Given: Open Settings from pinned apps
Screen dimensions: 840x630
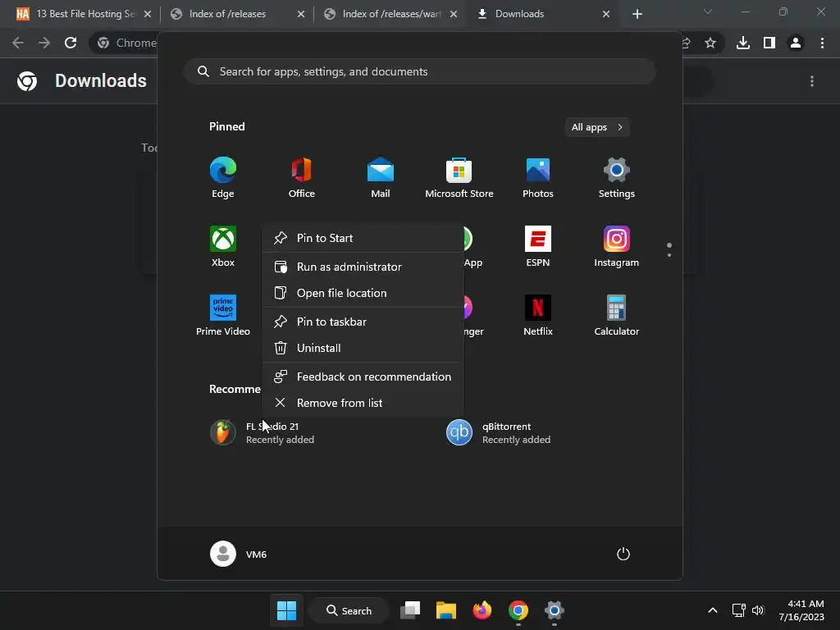Looking at the screenshot, I should 617,177.
